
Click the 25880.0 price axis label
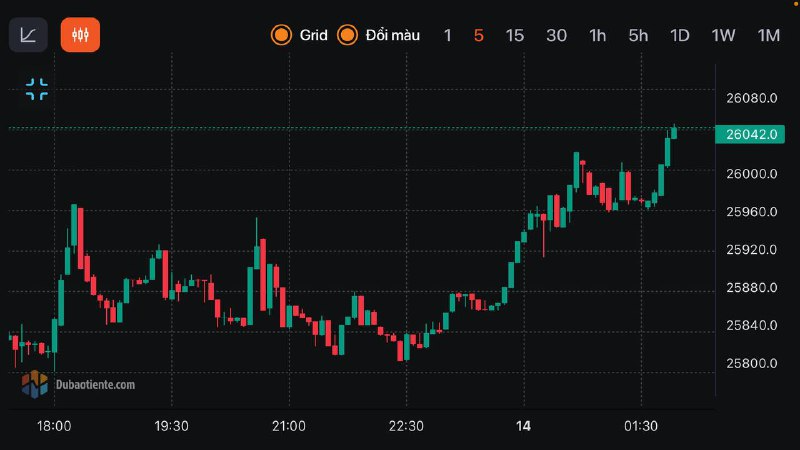coord(752,288)
